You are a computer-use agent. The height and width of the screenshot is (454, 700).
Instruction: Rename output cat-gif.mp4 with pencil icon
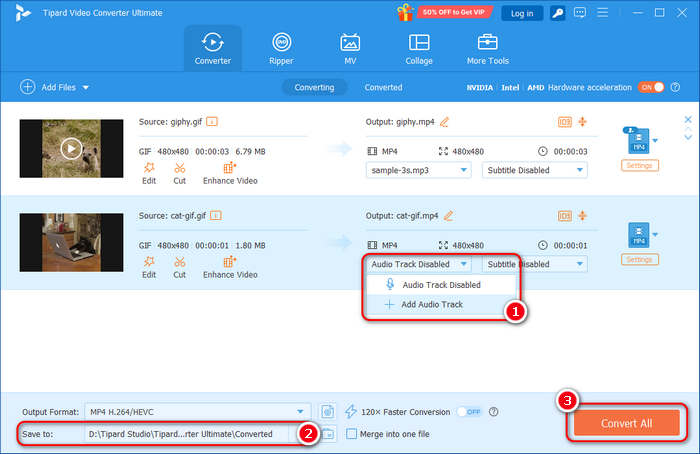point(449,216)
